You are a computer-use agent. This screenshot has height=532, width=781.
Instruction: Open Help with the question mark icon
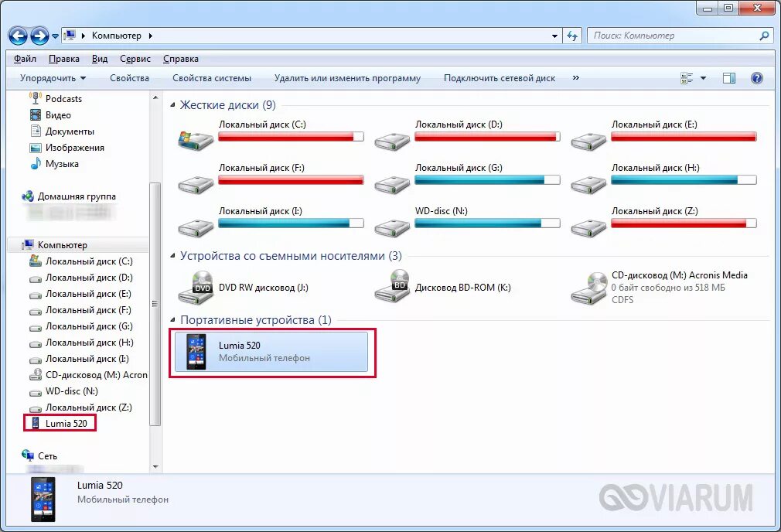(x=756, y=78)
